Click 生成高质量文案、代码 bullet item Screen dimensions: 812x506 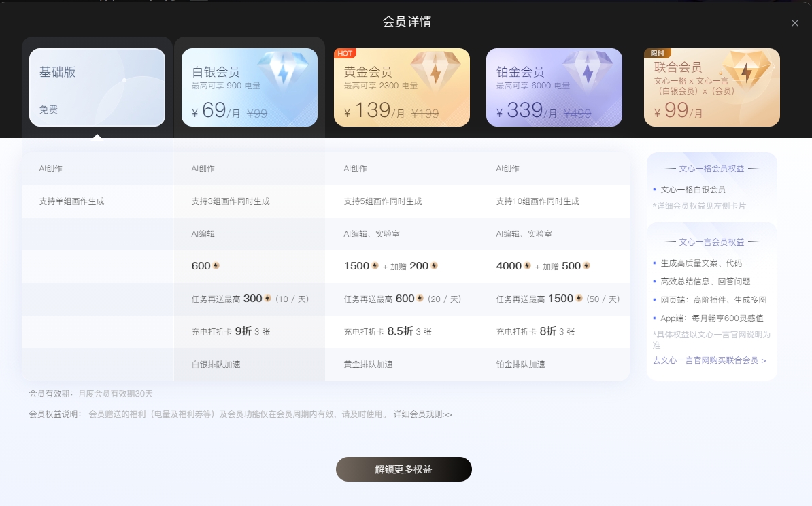coord(701,263)
